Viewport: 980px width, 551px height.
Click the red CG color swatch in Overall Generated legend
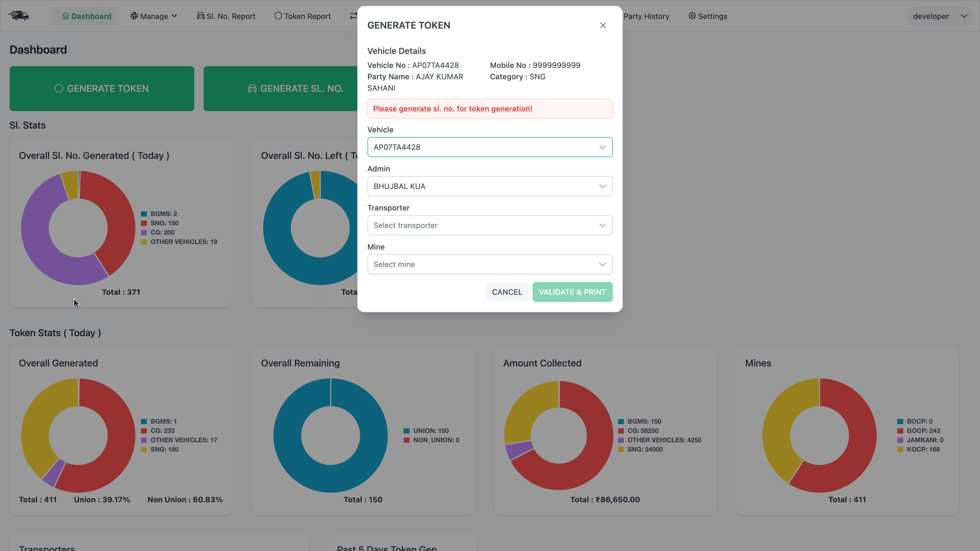click(x=144, y=431)
